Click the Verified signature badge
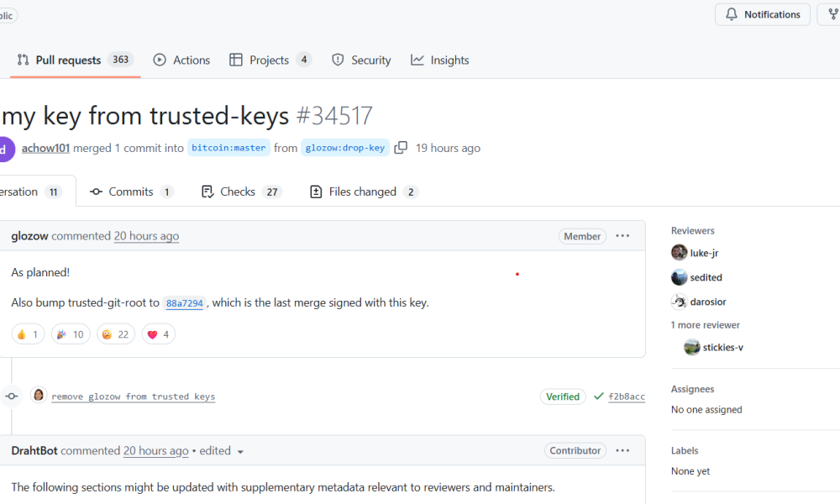Viewport: 840px width, 504px height. click(563, 396)
